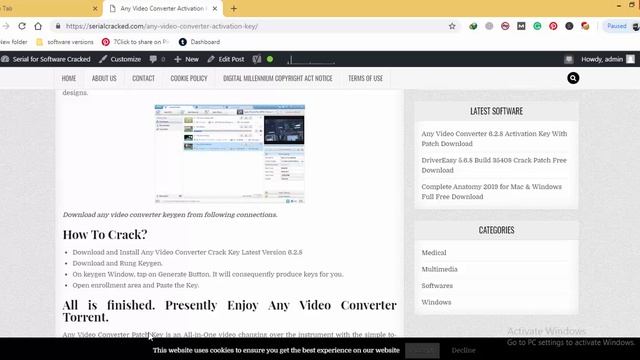Open Digital Millennium Copyright Act Notice page
The height and width of the screenshot is (360, 640).
coord(278,78)
